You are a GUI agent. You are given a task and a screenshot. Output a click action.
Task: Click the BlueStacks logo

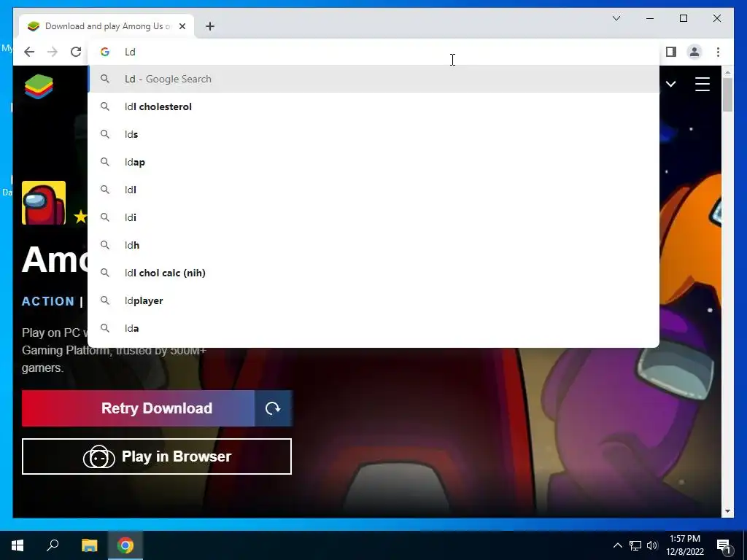[39, 87]
